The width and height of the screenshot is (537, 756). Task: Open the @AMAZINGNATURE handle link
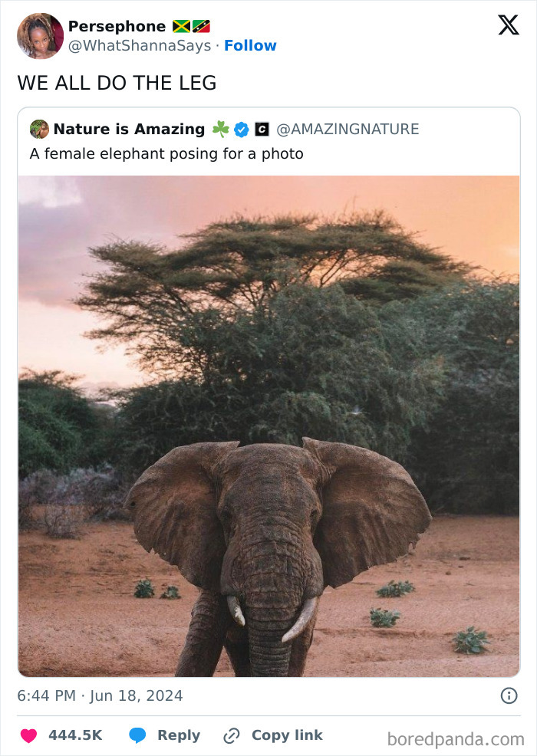[x=350, y=129]
